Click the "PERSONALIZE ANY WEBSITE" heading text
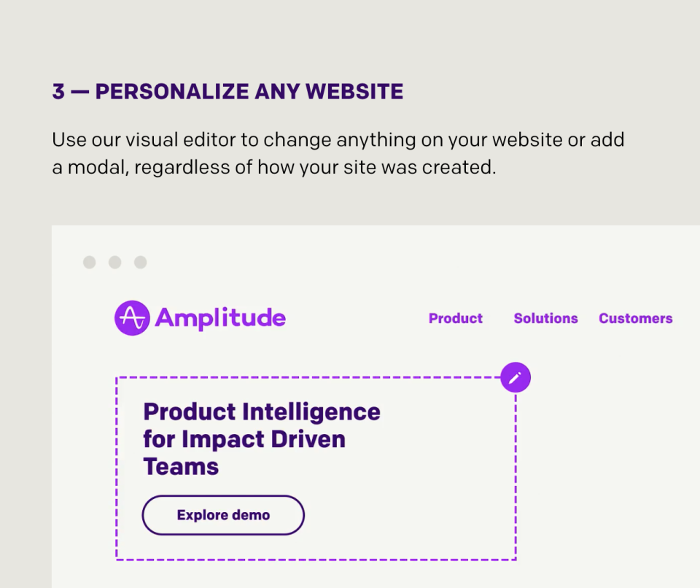Image resolution: width=700 pixels, height=588 pixels. (x=249, y=92)
